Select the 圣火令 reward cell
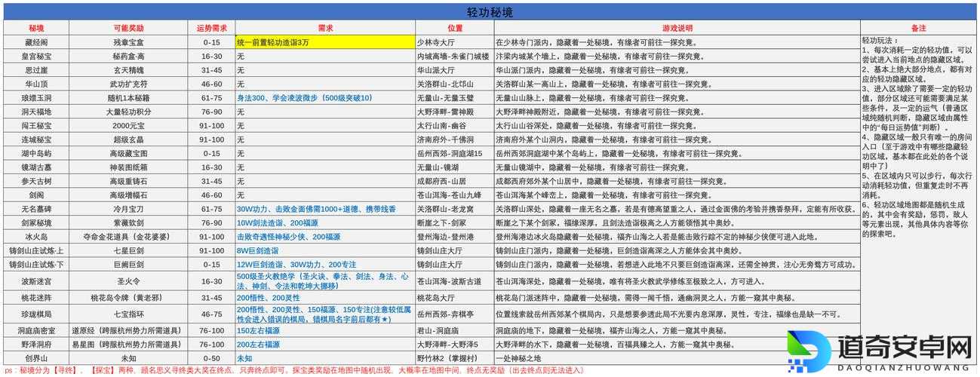The width and height of the screenshot is (980, 377). click(x=129, y=280)
